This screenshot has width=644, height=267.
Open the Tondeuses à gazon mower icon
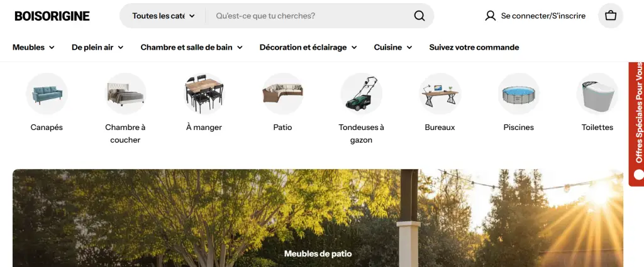[361, 94]
